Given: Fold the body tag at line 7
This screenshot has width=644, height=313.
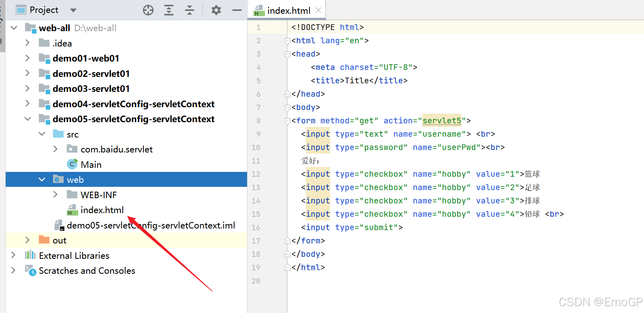Looking at the screenshot, I should (288, 108).
